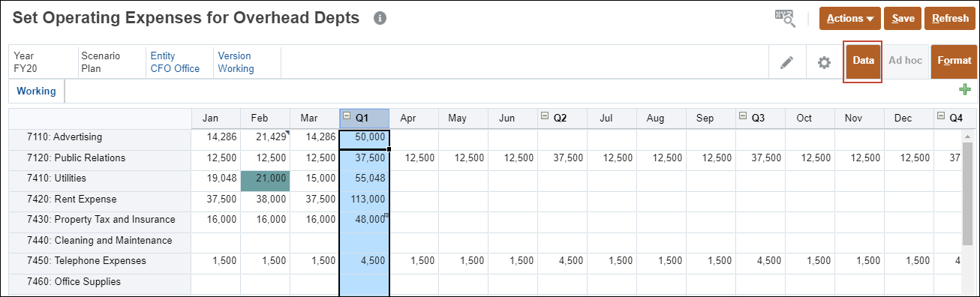Click the highlighted Utilities Feb cell 21,000
The width and height of the screenshot is (980, 297).
pos(266,180)
